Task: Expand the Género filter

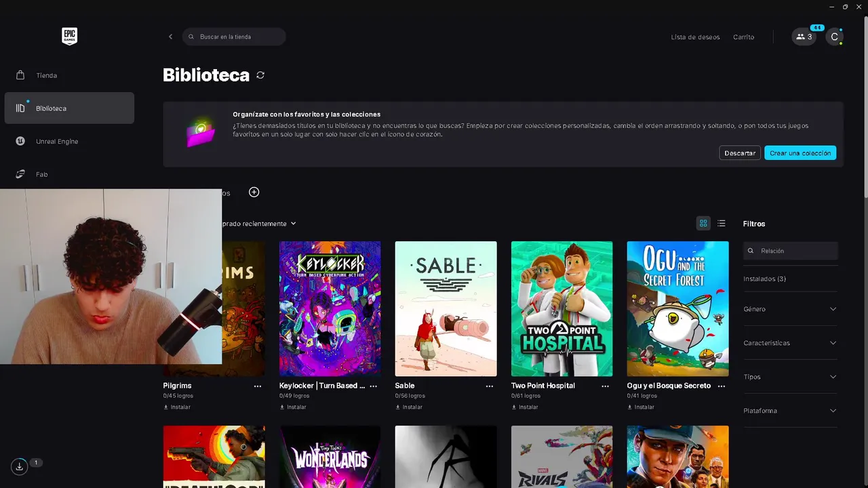Action: coord(790,309)
